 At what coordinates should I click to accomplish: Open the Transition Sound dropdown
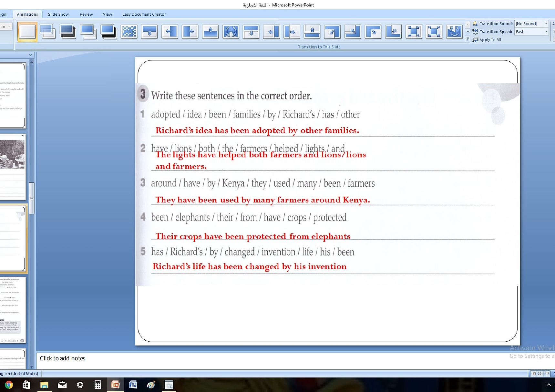coord(546,24)
